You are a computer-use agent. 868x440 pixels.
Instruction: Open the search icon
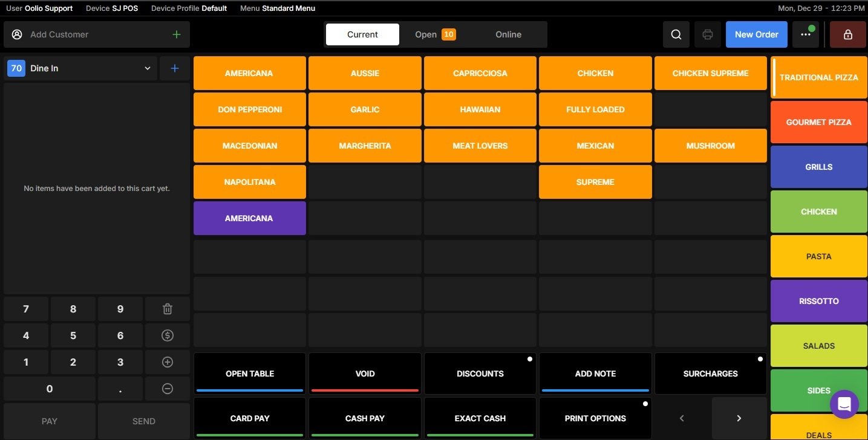pyautogui.click(x=676, y=34)
